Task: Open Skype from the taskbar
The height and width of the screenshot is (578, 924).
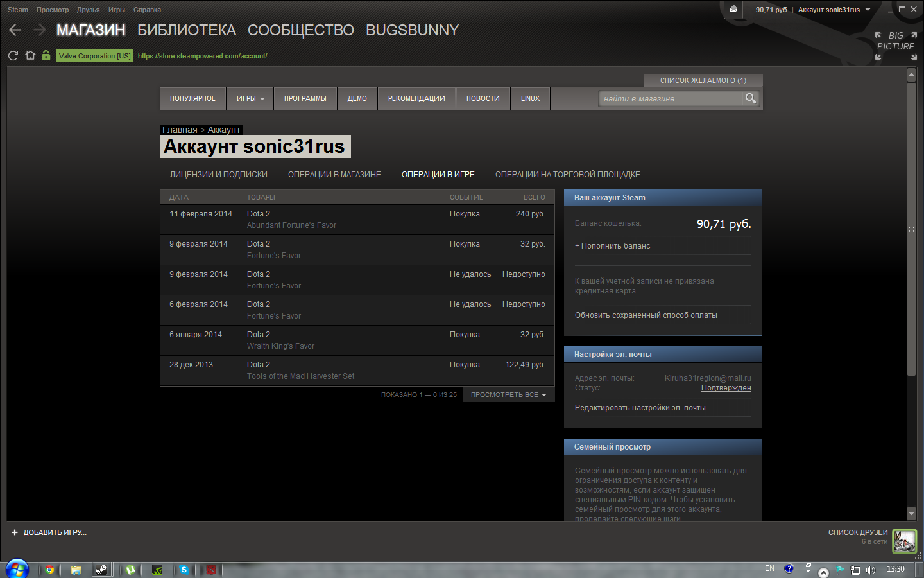Action: point(184,570)
